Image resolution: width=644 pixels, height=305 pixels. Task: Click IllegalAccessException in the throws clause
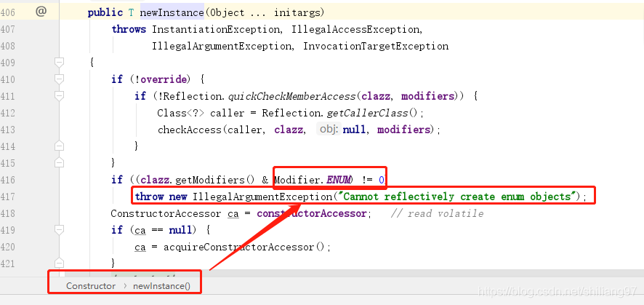point(355,30)
